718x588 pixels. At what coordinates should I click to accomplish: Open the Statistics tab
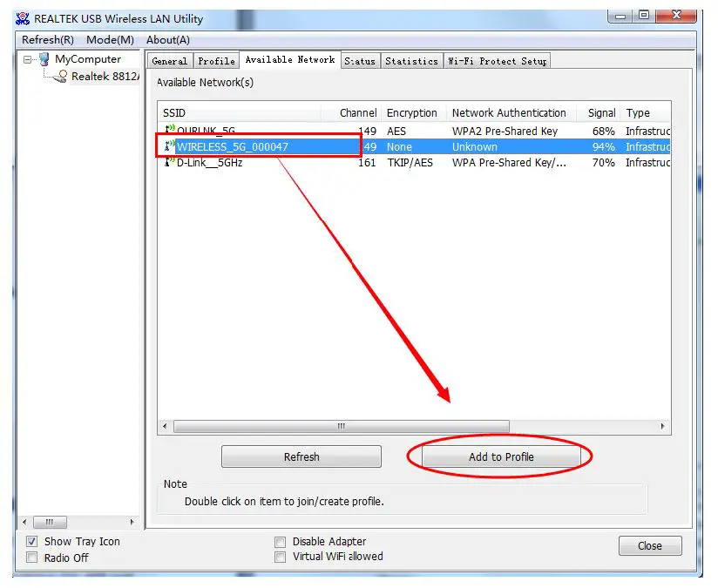(x=411, y=61)
